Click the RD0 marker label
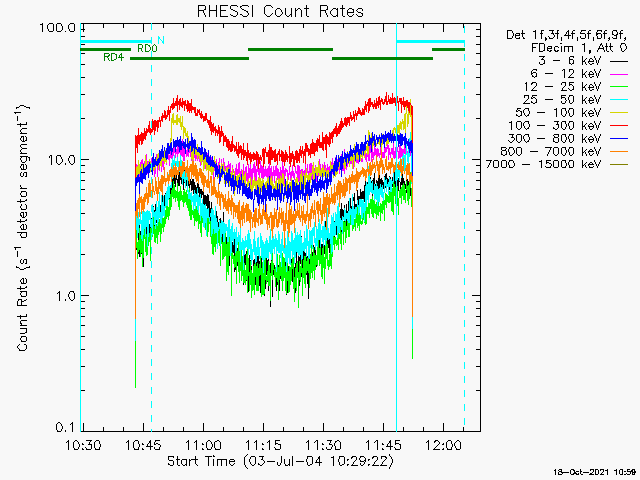Image resolution: width=640 pixels, height=480 pixels. [x=147, y=49]
